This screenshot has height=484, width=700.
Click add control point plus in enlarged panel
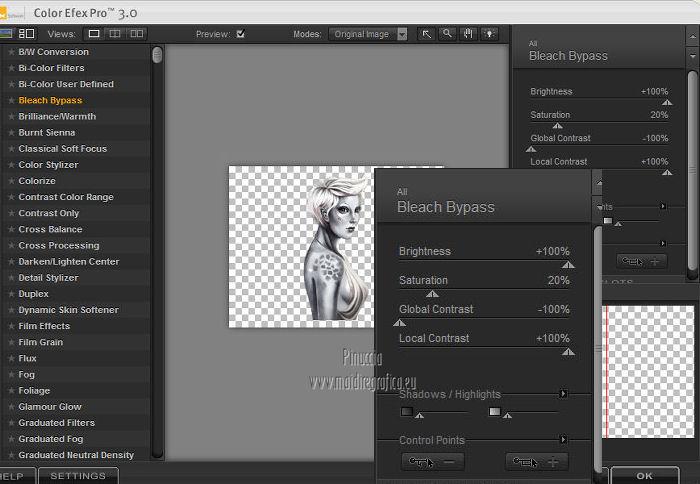(537, 462)
